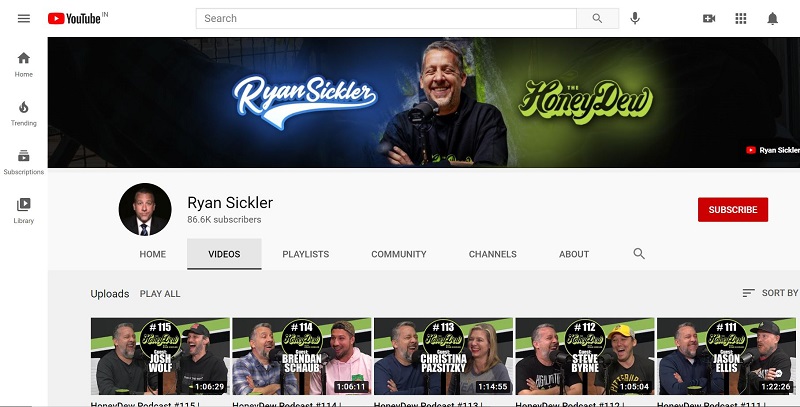
Task: Open the #113 Christina Pazsitzky video thumbnail
Action: (443, 356)
